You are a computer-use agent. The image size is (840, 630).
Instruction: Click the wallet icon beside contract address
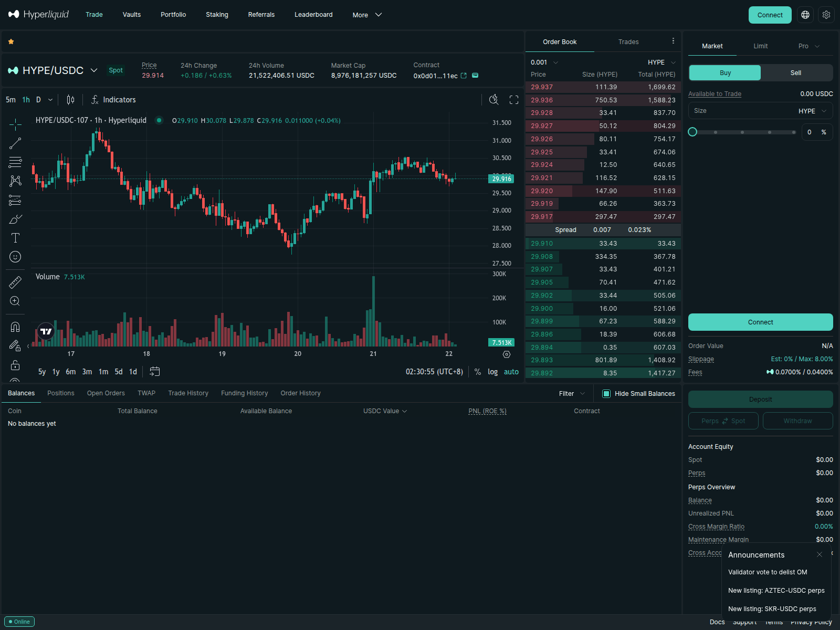coord(475,75)
